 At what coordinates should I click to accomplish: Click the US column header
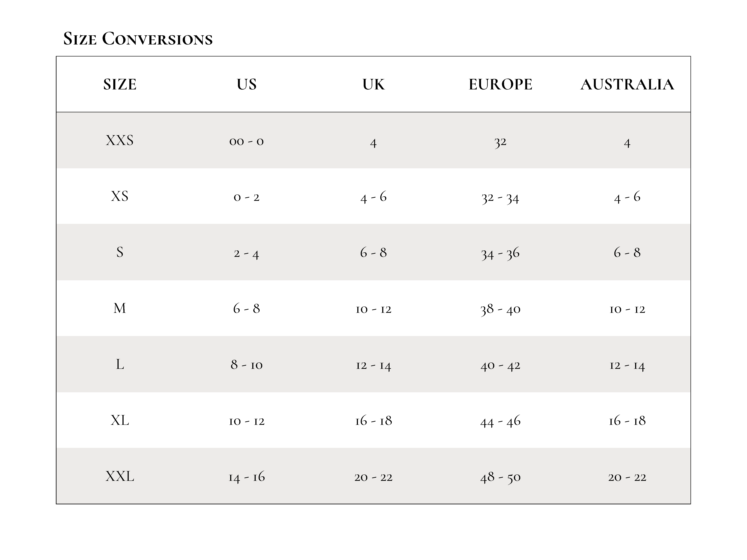[x=247, y=84]
